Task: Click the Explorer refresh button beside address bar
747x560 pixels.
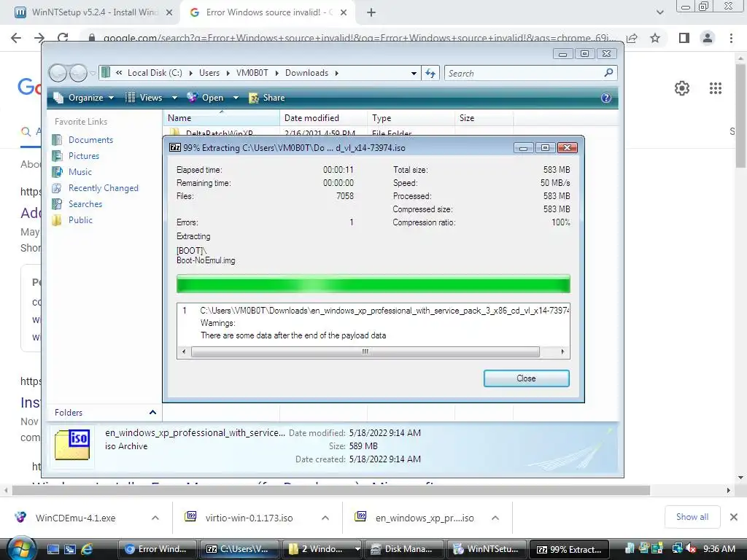Action: coord(430,74)
